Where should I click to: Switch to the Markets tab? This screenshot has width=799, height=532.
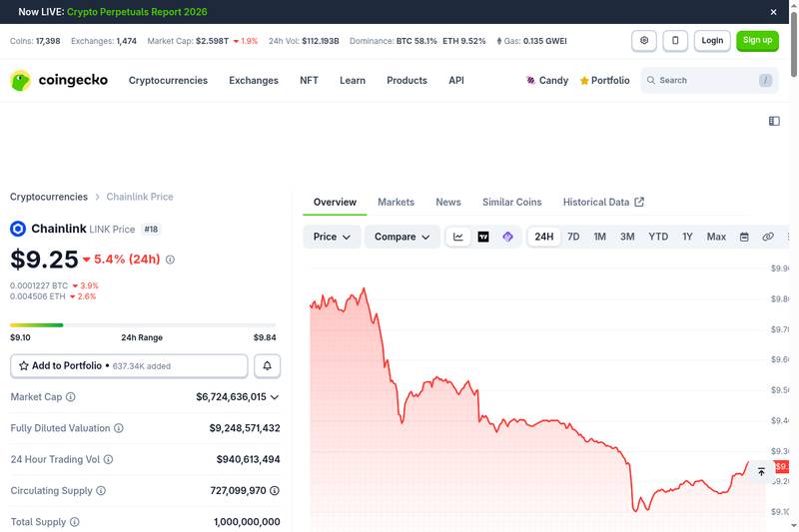(x=396, y=202)
